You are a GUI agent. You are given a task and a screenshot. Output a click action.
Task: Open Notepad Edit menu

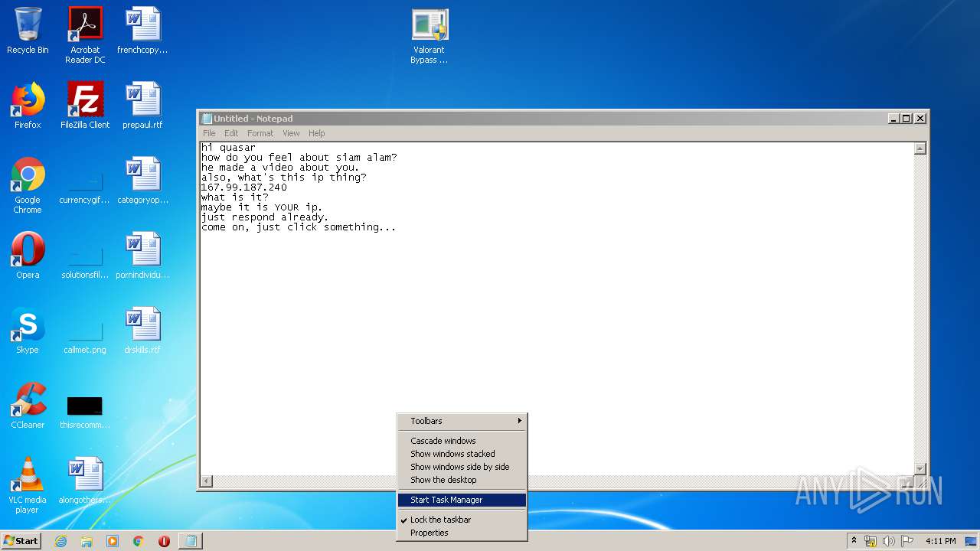point(231,133)
